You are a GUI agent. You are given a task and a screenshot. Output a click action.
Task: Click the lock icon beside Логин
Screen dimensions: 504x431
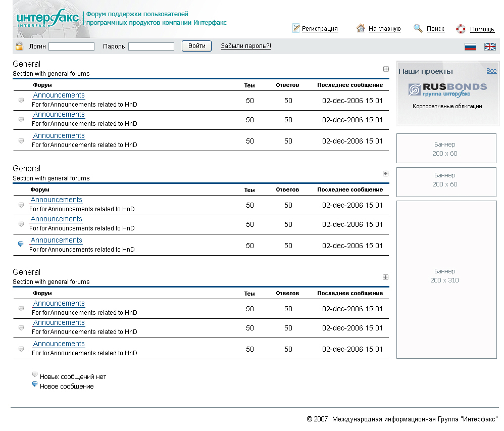pos(19,46)
